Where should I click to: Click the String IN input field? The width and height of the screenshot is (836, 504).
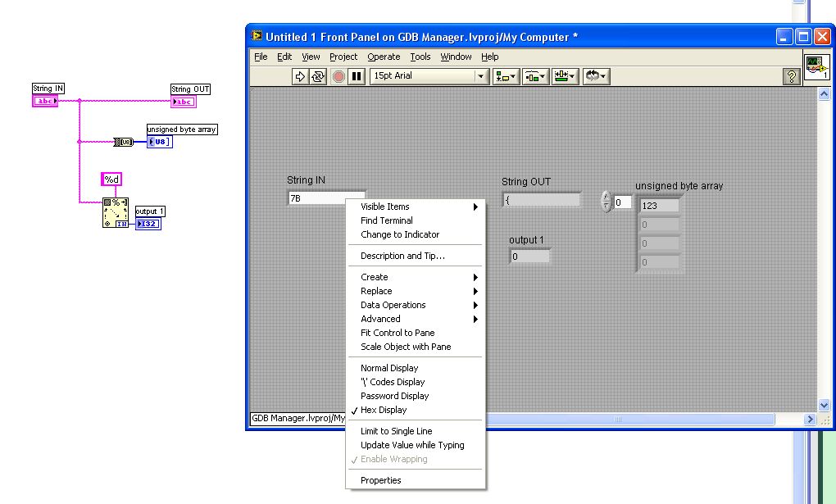point(326,198)
